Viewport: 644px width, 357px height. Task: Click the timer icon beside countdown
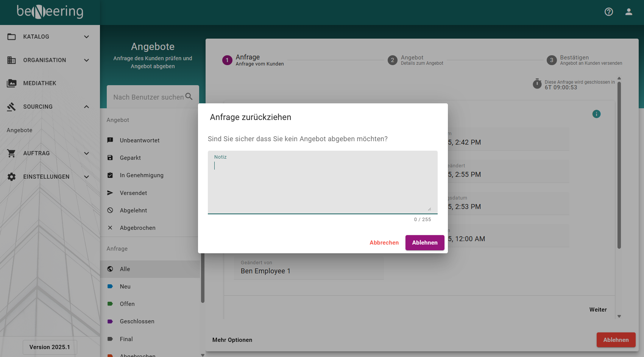pos(537,84)
